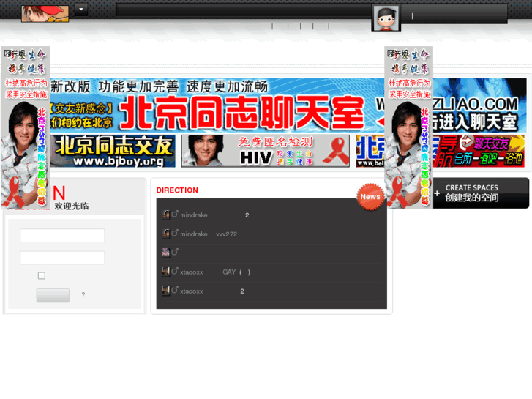Click male symbol in mindrake row ending in 2
532x399 pixels.
point(175,215)
